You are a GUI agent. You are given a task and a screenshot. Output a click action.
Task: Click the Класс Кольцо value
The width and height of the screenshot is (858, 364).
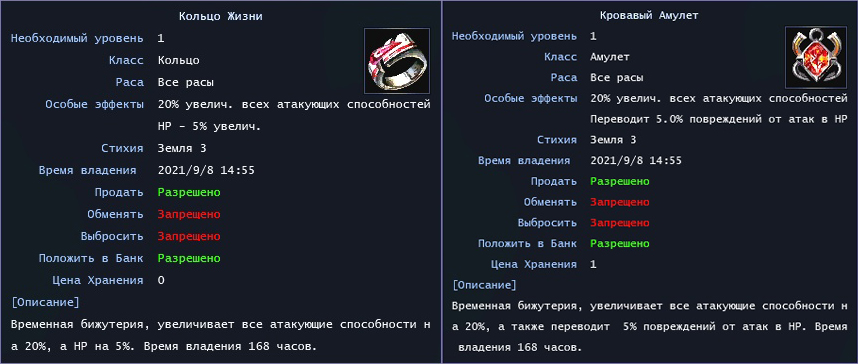point(178,60)
